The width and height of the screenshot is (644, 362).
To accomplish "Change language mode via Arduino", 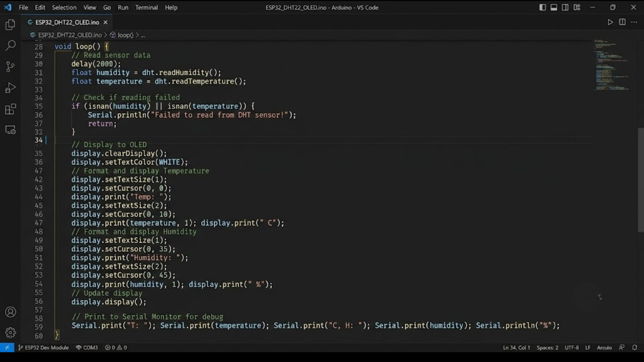I will 604,347.
